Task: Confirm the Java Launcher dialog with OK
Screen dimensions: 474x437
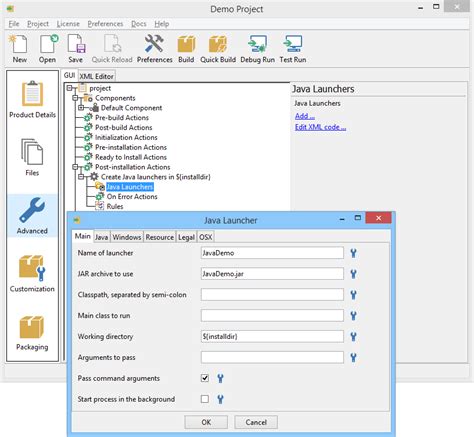Action: [206, 422]
